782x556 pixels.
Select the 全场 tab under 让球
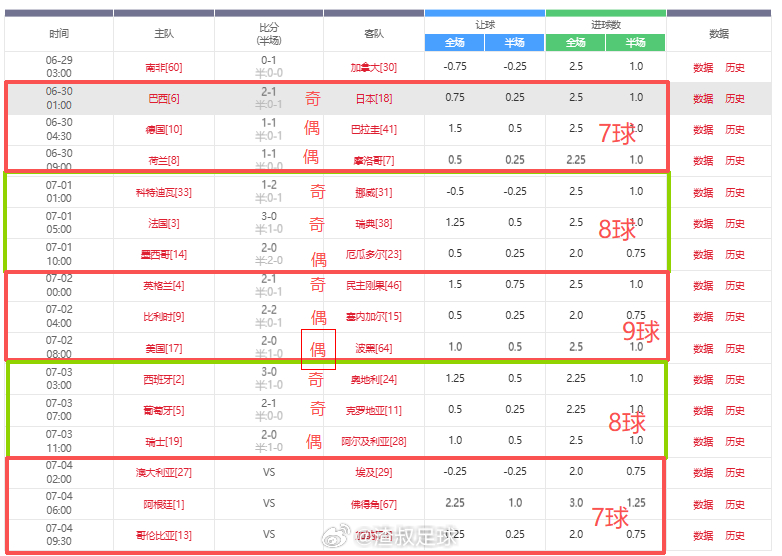(x=454, y=43)
